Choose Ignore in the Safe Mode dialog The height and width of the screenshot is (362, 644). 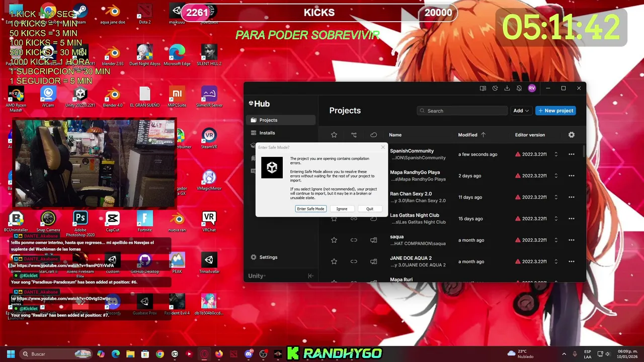[342, 209]
